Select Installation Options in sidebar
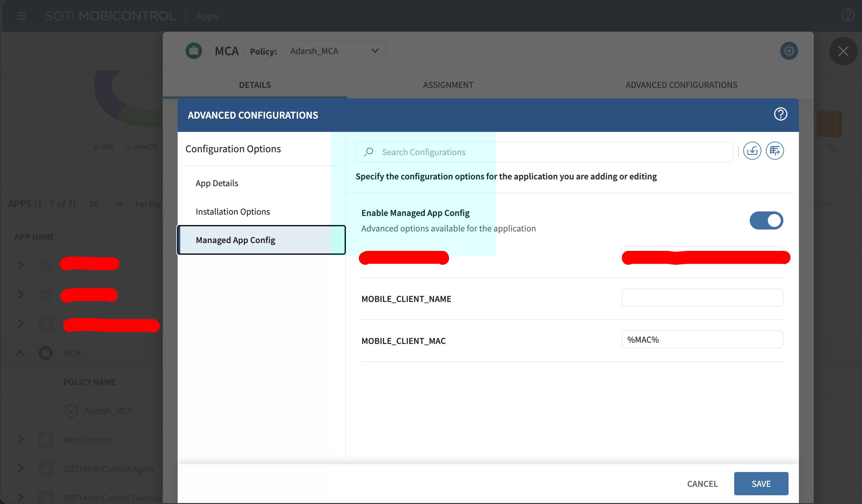 click(261, 211)
